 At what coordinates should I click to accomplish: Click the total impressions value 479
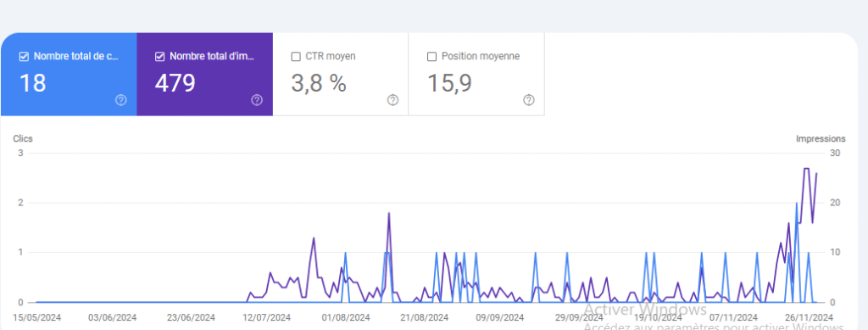(x=175, y=83)
